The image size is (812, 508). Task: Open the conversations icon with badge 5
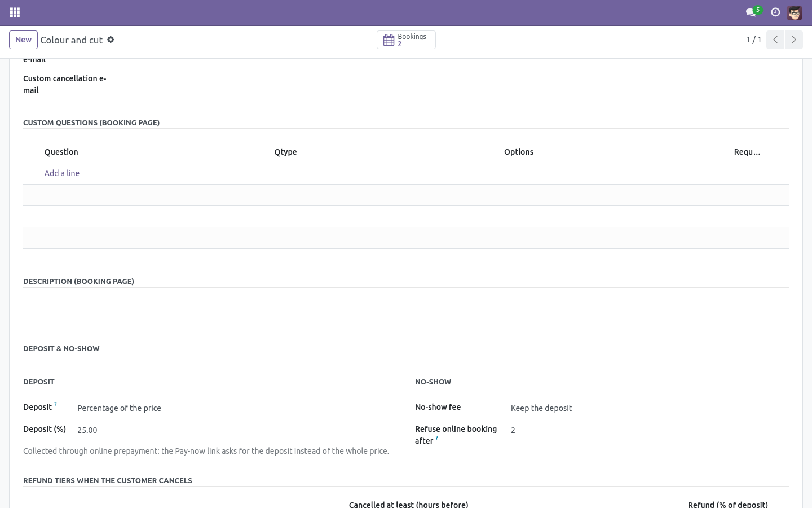(753, 12)
